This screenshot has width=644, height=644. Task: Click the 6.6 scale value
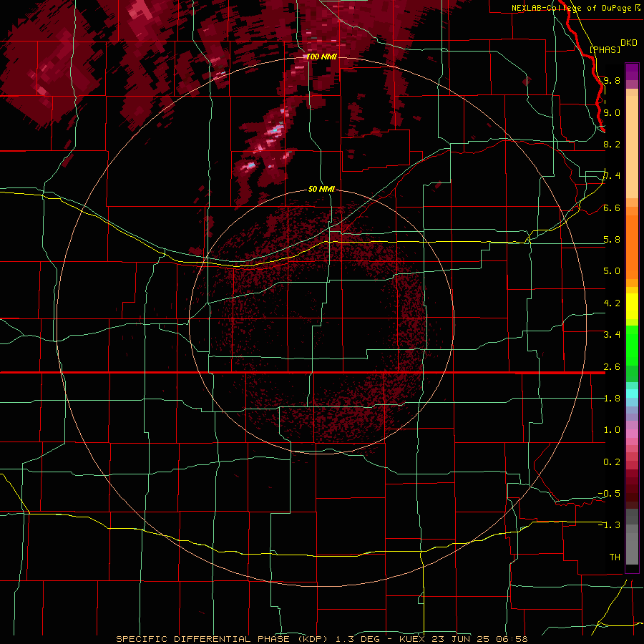point(612,208)
